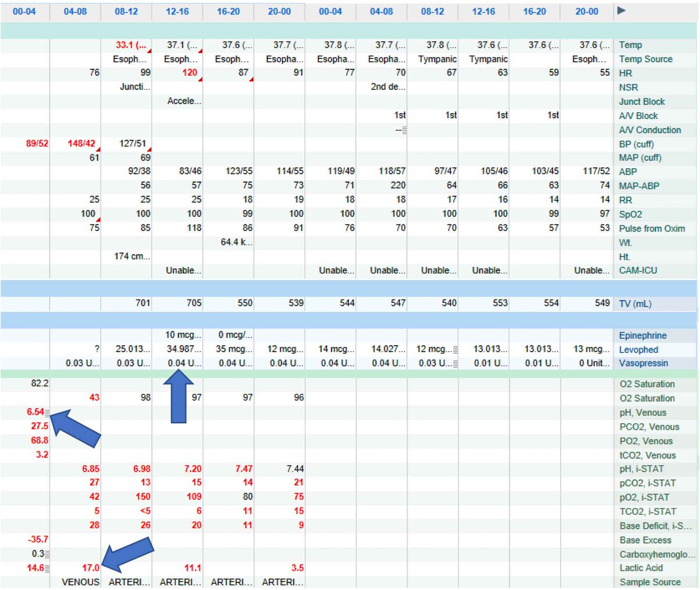The image size is (700, 590).
Task: Open the Epinephrine row label
Action: [643, 336]
